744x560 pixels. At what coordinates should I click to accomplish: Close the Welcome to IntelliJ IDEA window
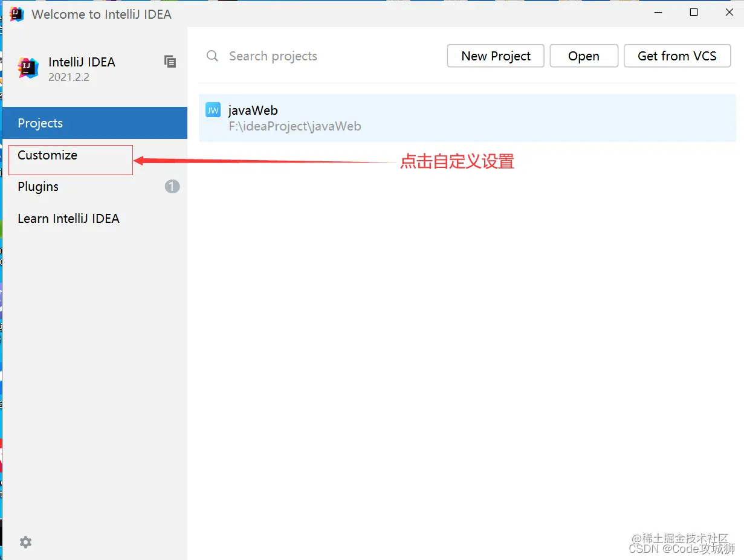pos(729,13)
